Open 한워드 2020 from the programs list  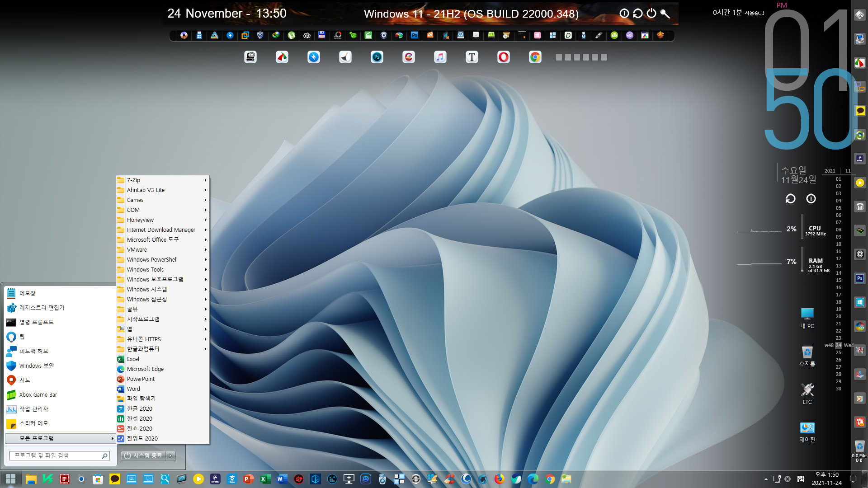(x=163, y=438)
